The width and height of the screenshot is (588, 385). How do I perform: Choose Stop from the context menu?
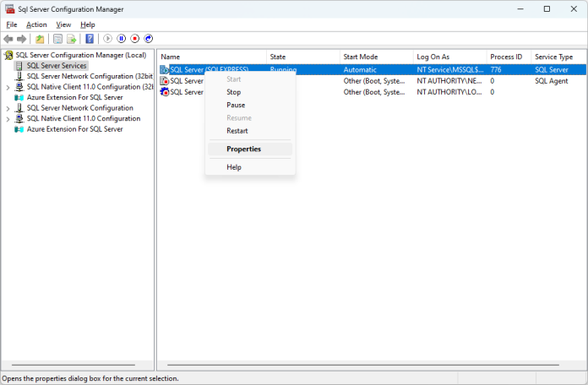(250, 92)
